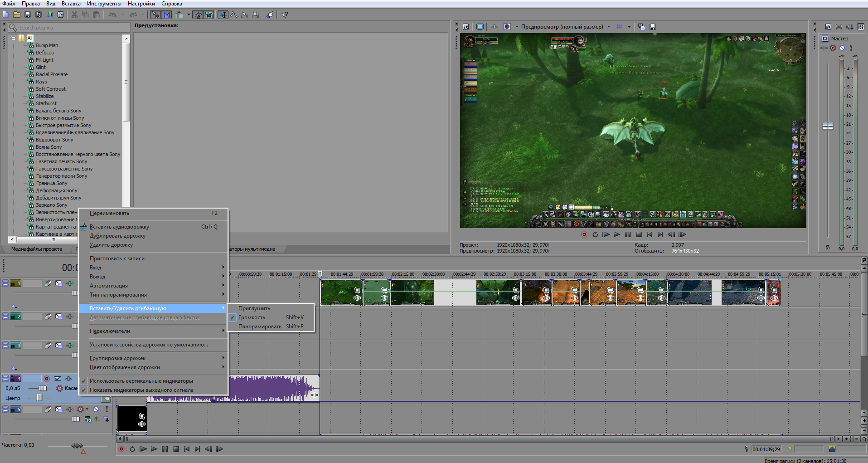The height and width of the screenshot is (463, 868).
Task: Choose 'Панорамировать' envelope in submenu
Action: click(x=271, y=327)
